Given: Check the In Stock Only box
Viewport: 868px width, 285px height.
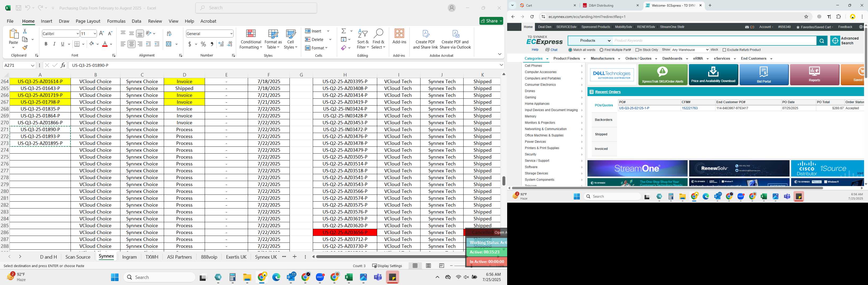Looking at the screenshot, I should (x=637, y=50).
